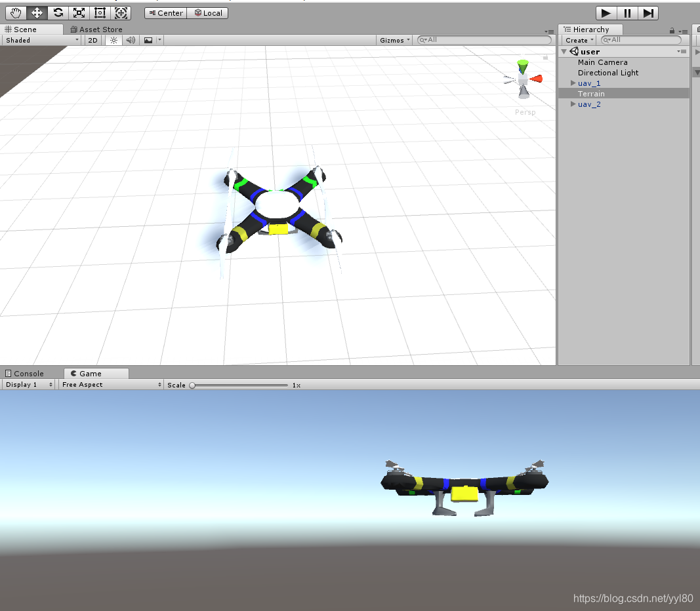Select uav_2 in Hierarchy
Viewport: 700px width, 611px height.
click(x=589, y=104)
